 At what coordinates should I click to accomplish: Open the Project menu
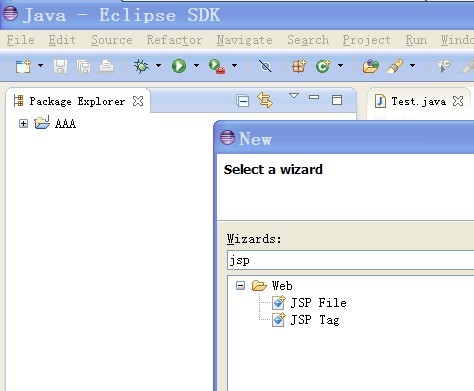click(x=366, y=40)
